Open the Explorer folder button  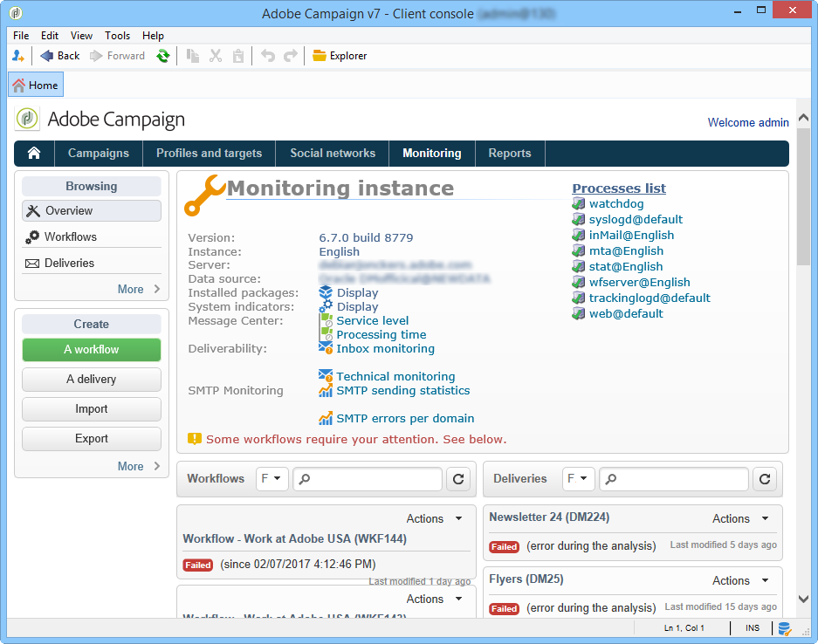(340, 56)
